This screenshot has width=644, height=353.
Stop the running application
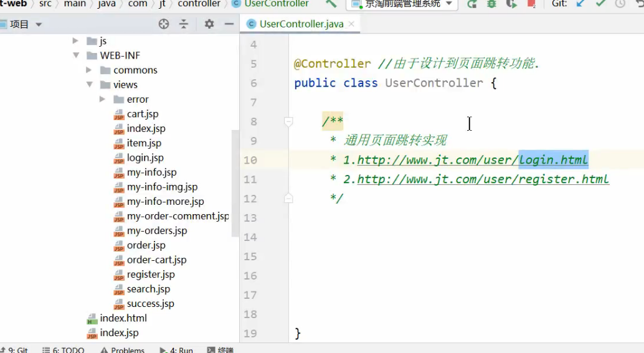(531, 4)
